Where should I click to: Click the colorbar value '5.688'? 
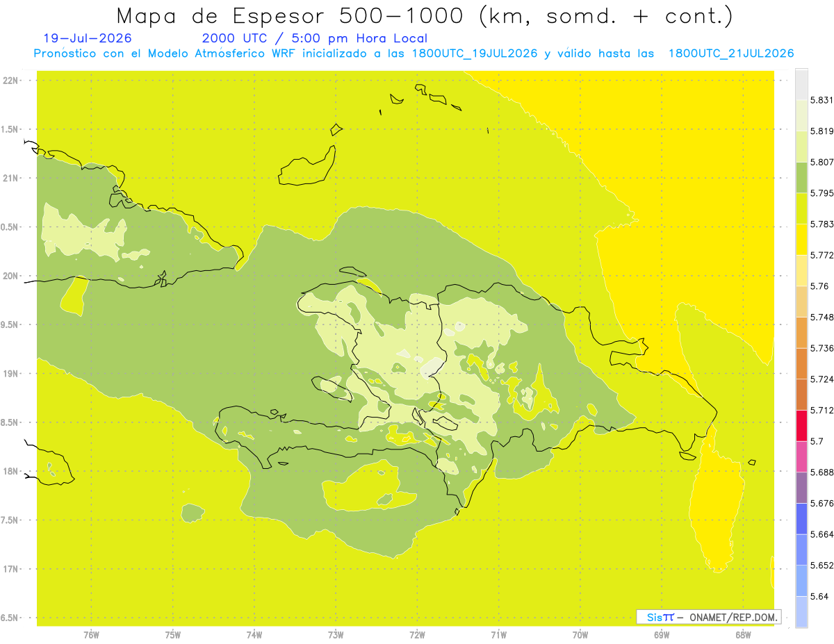point(820,472)
